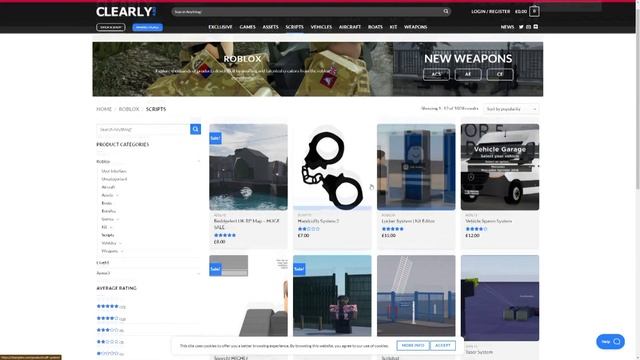Screen dimensions: 640x360
Task: Click the Sale badge on the fence product
Action: [299, 269]
